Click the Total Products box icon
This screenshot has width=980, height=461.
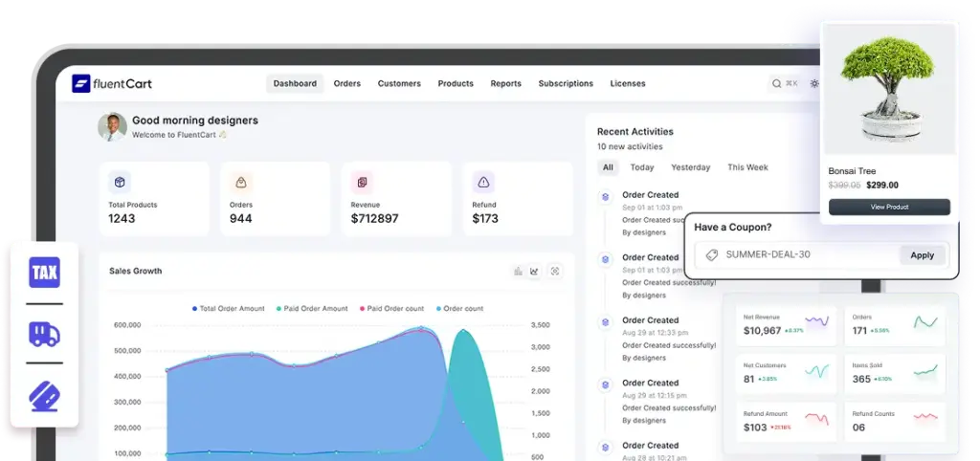pos(120,183)
